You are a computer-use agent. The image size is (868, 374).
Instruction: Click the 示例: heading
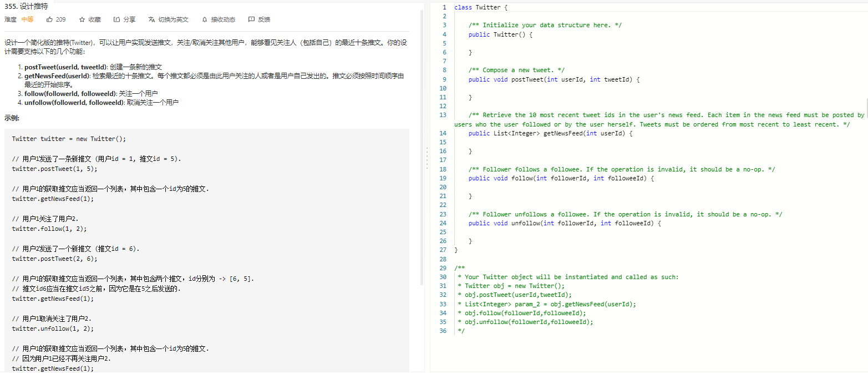(x=12, y=118)
